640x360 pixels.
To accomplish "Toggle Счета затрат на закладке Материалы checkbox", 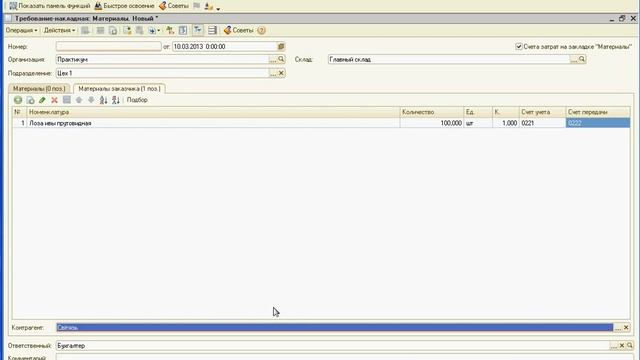I will (x=518, y=47).
